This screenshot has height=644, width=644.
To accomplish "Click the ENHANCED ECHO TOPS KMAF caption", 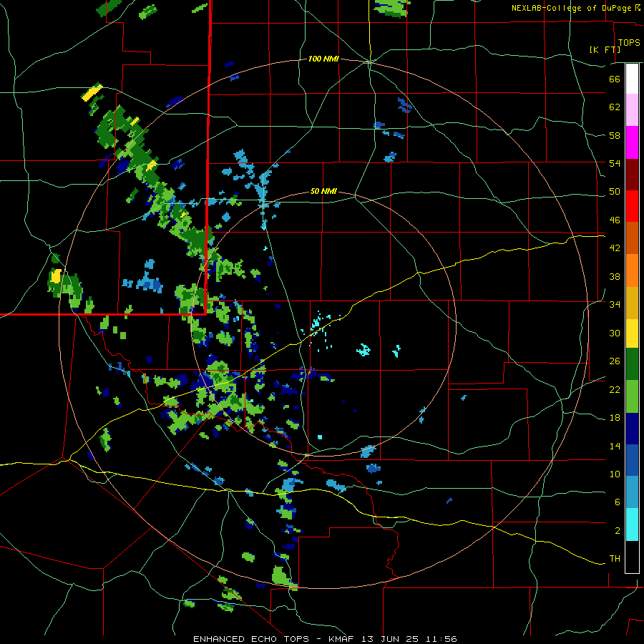I will (325, 639).
